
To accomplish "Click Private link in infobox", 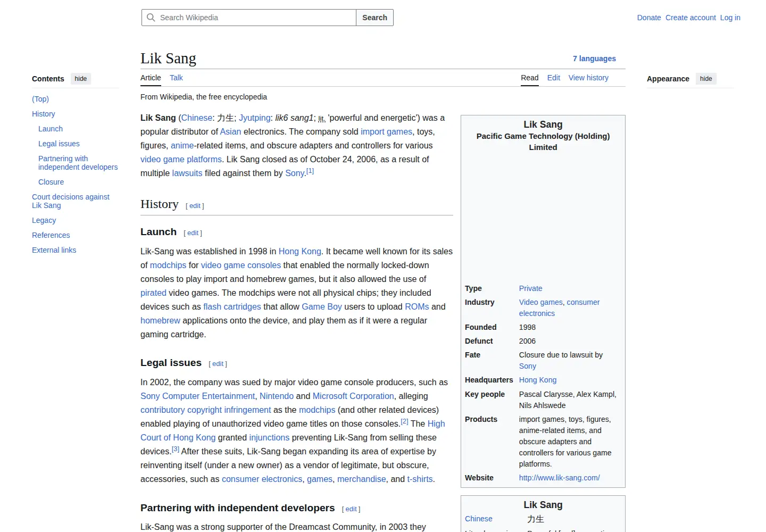I will 530,288.
